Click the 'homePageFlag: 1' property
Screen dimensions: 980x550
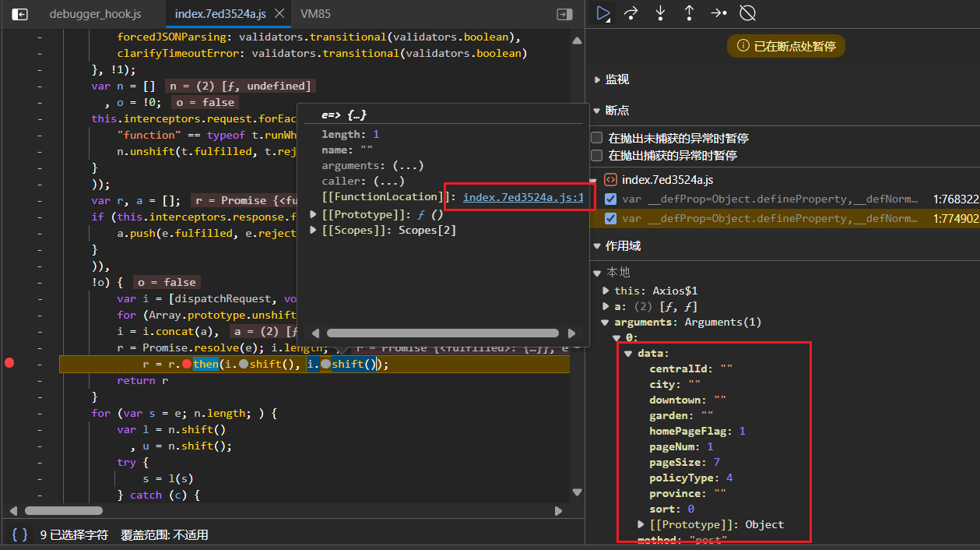697,431
